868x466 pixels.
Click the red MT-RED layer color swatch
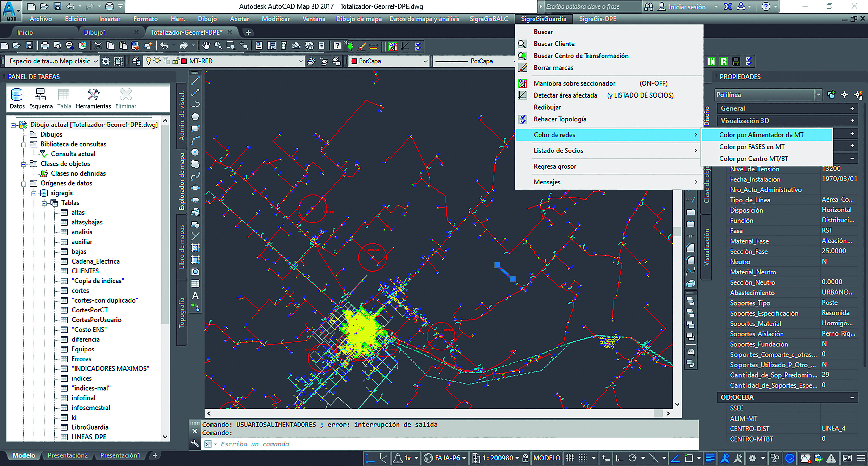(184, 61)
